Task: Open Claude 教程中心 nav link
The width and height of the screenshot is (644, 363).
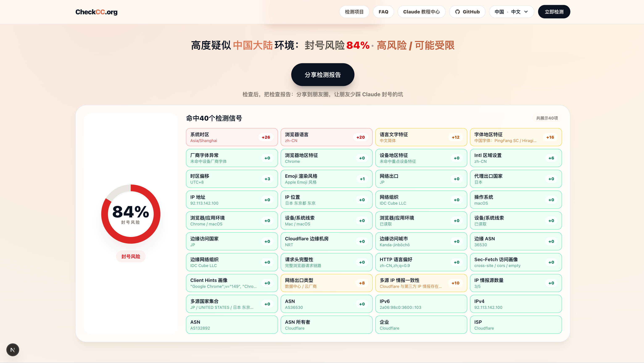Action: pyautogui.click(x=421, y=12)
